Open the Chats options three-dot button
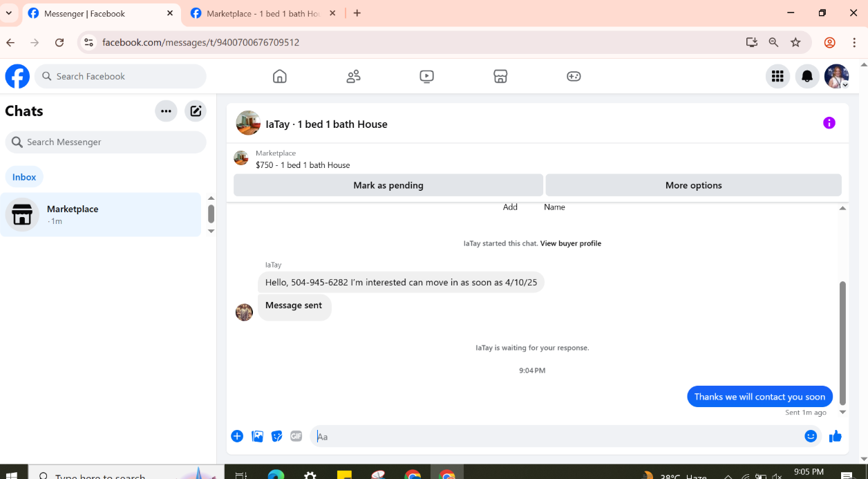The width and height of the screenshot is (868, 479). point(166,111)
